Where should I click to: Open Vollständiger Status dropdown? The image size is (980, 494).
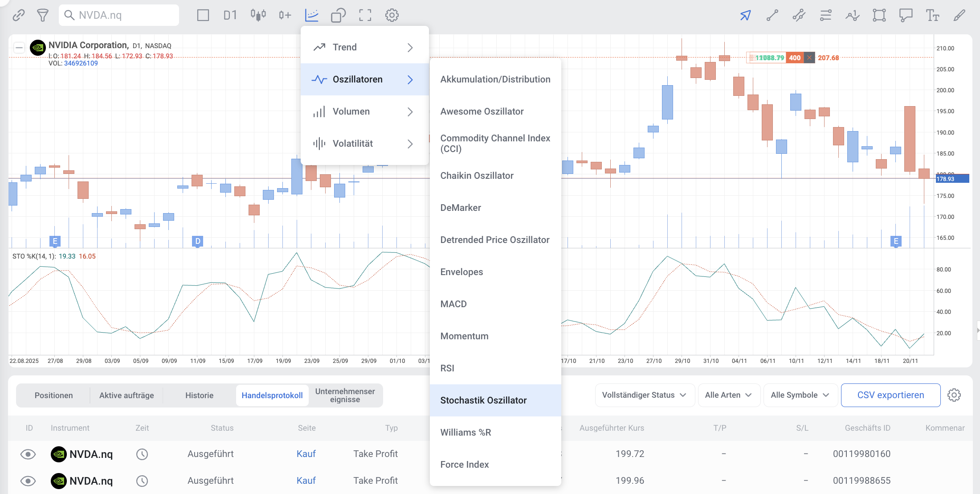[x=644, y=395]
